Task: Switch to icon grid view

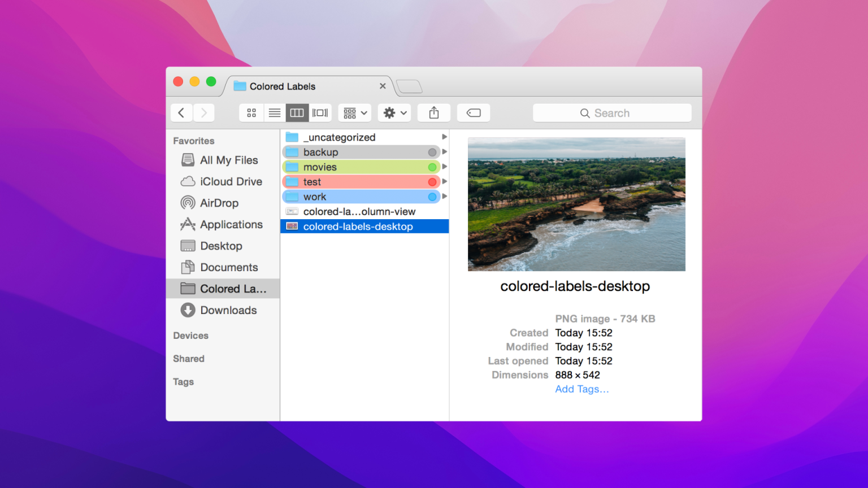Action: tap(251, 112)
